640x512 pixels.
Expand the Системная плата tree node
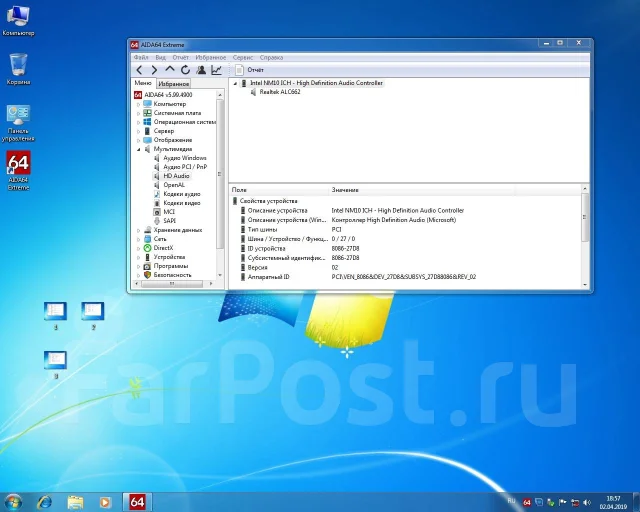click(x=138, y=113)
